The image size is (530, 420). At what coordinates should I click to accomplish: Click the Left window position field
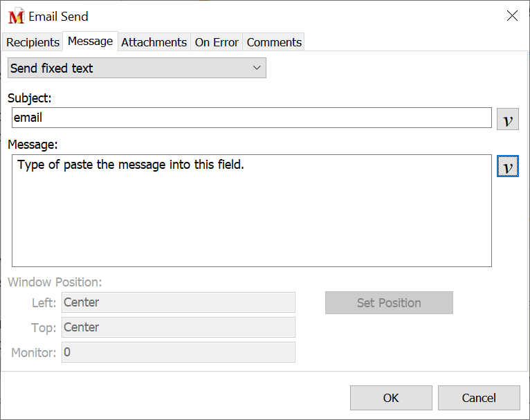click(x=179, y=302)
